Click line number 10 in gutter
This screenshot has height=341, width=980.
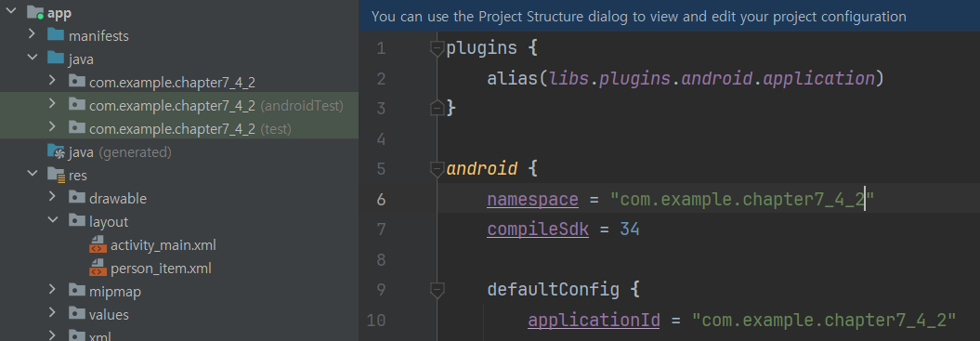coord(376,321)
